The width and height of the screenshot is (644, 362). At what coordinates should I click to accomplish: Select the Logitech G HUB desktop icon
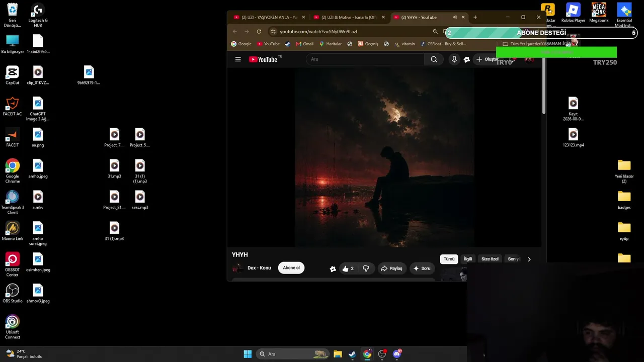click(38, 16)
